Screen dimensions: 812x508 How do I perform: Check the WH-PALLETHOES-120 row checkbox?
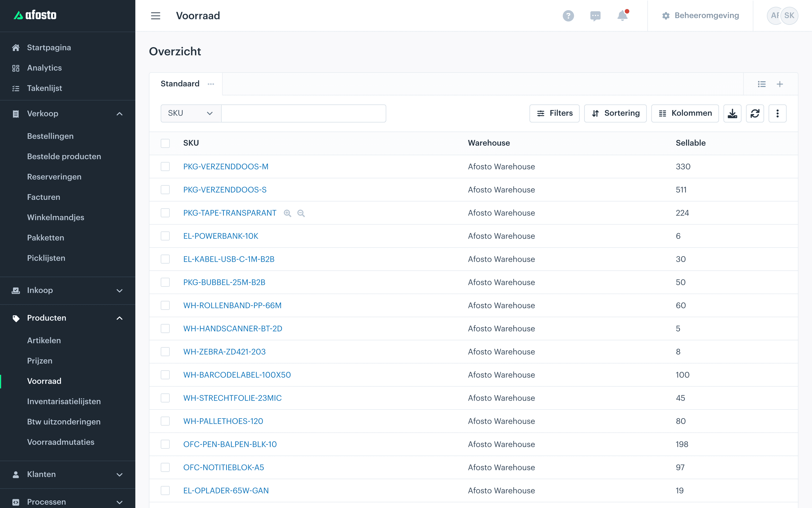[165, 421]
